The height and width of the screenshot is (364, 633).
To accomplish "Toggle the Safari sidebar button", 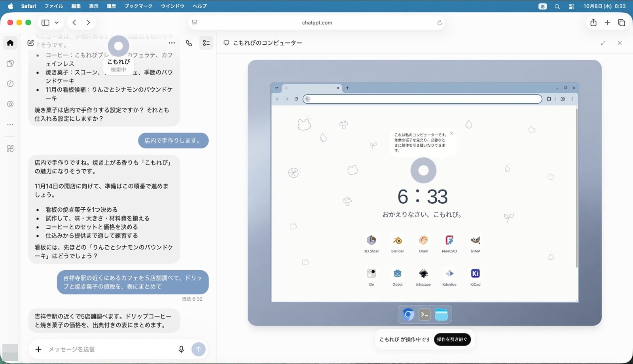I will (x=45, y=23).
